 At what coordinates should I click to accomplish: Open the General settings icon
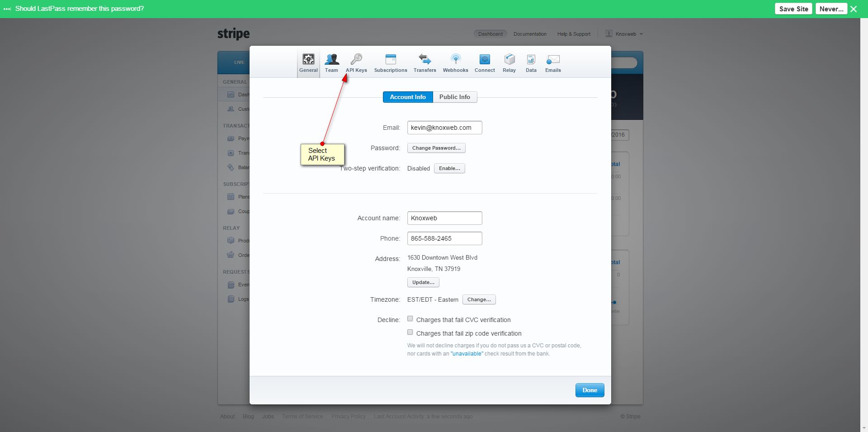[308, 59]
